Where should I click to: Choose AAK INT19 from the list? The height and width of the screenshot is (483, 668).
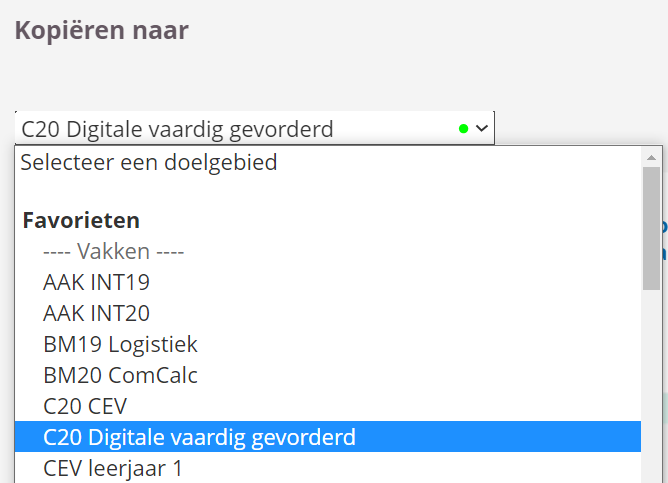click(x=96, y=282)
